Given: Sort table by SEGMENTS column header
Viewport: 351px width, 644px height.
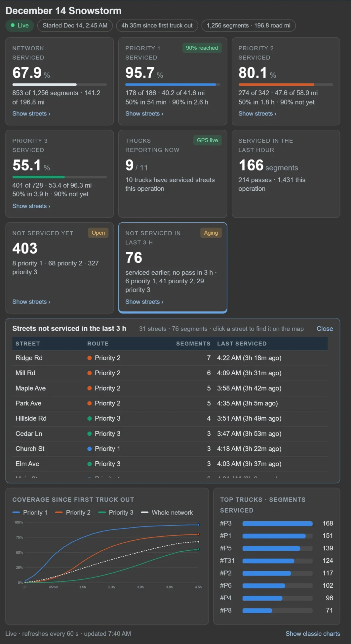Looking at the screenshot, I should pos(193,344).
